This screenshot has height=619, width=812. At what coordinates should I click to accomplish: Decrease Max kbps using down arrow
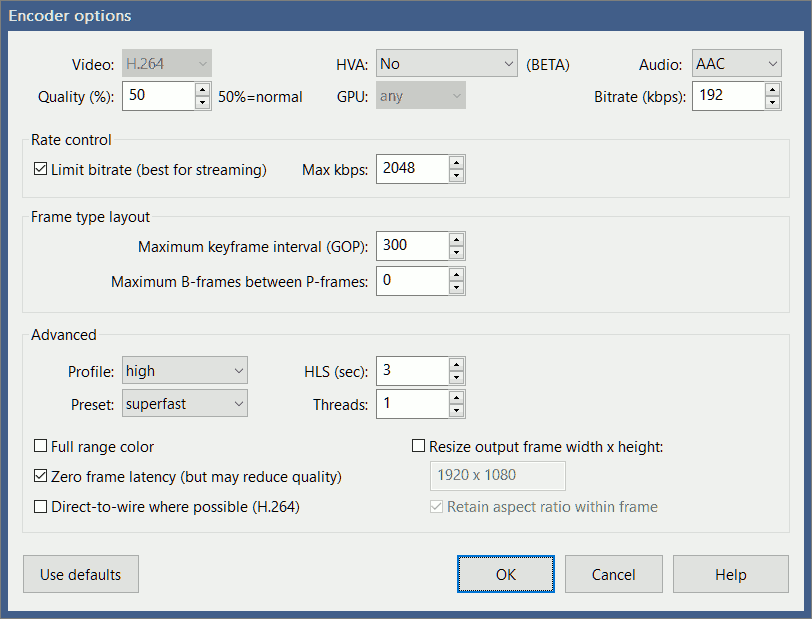point(457,176)
